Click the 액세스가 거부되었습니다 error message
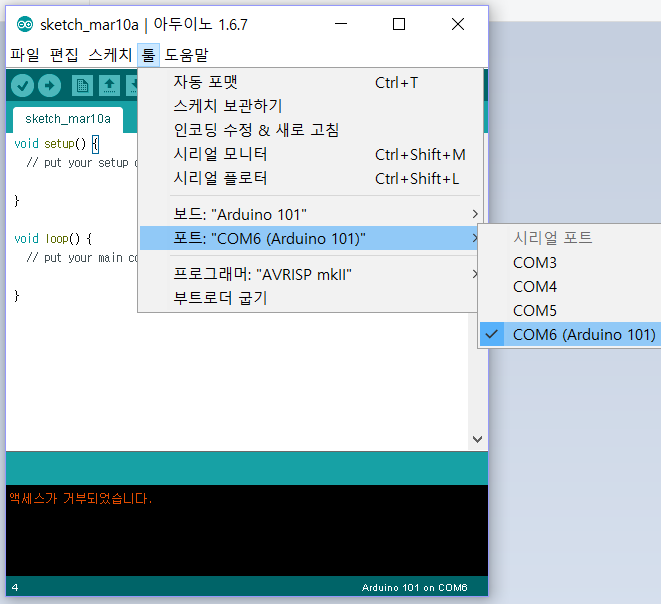The width and height of the screenshot is (661, 604). click(x=81, y=499)
